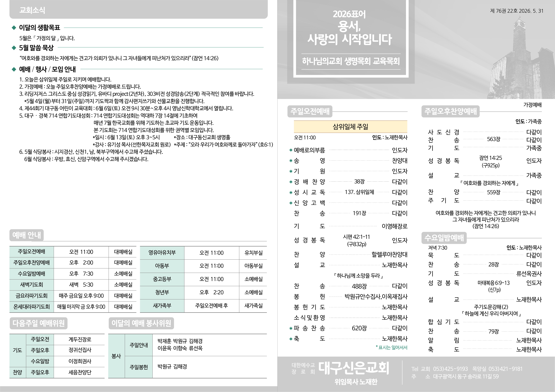Image resolution: width=555 pixels, height=392 pixels.
Task: Click the prayer leader '류선옥권사'
Action: pyautogui.click(x=529, y=274)
